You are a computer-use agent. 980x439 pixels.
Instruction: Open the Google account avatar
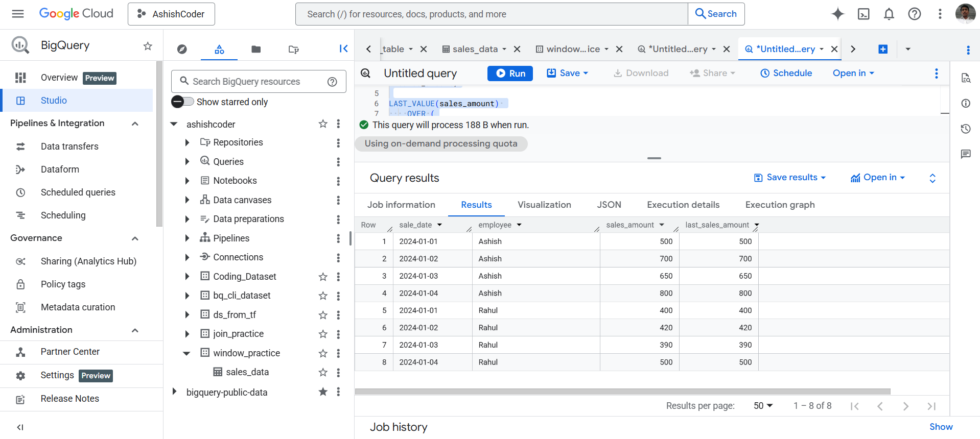click(965, 14)
